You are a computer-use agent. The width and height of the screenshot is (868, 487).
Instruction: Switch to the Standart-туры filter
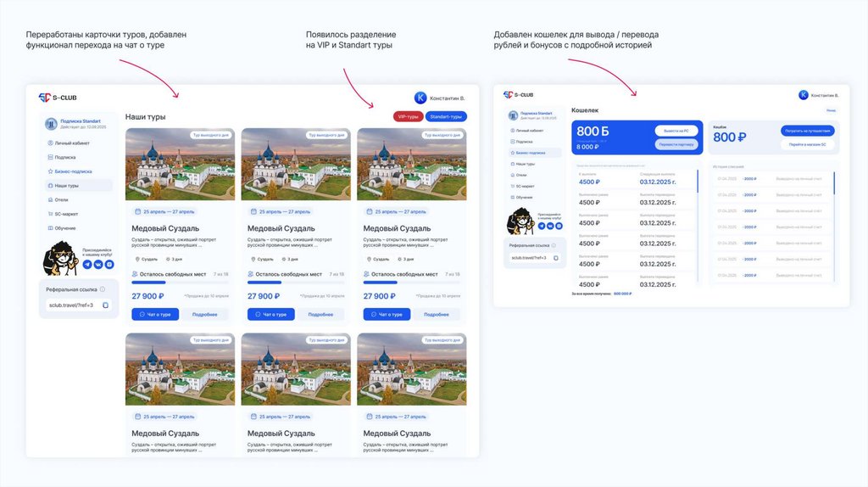[446, 117]
